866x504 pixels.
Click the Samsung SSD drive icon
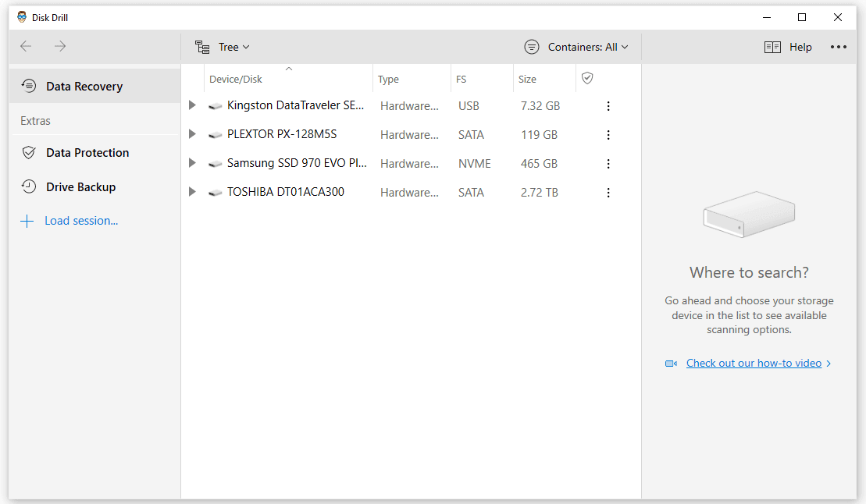tap(215, 164)
